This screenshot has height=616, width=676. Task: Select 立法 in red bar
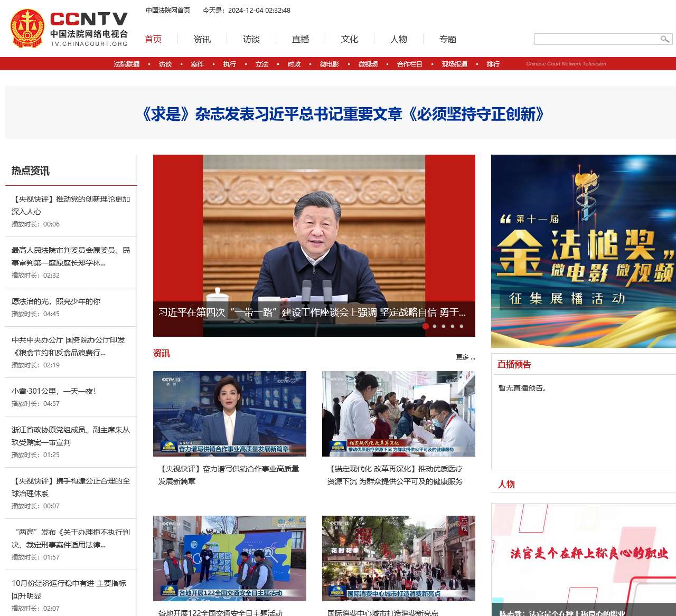click(x=262, y=64)
